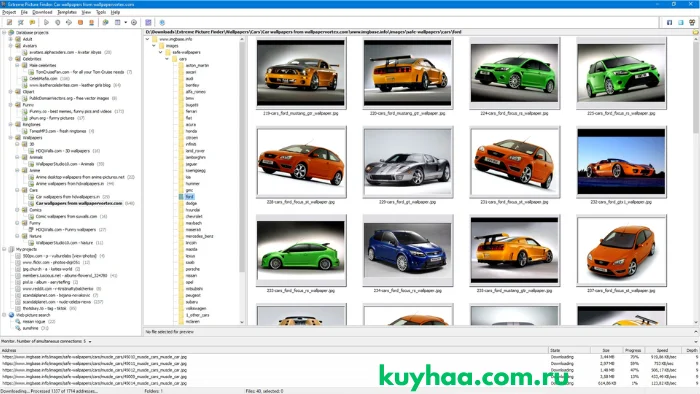Image resolution: width=700 pixels, height=394 pixels.
Task: Collapse the Web picture search node
Action: 4,315
